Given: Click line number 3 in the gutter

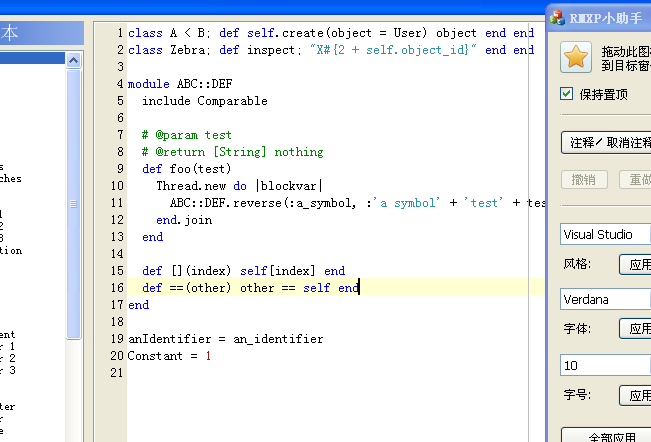Looking at the screenshot, I should pyautogui.click(x=120, y=67).
